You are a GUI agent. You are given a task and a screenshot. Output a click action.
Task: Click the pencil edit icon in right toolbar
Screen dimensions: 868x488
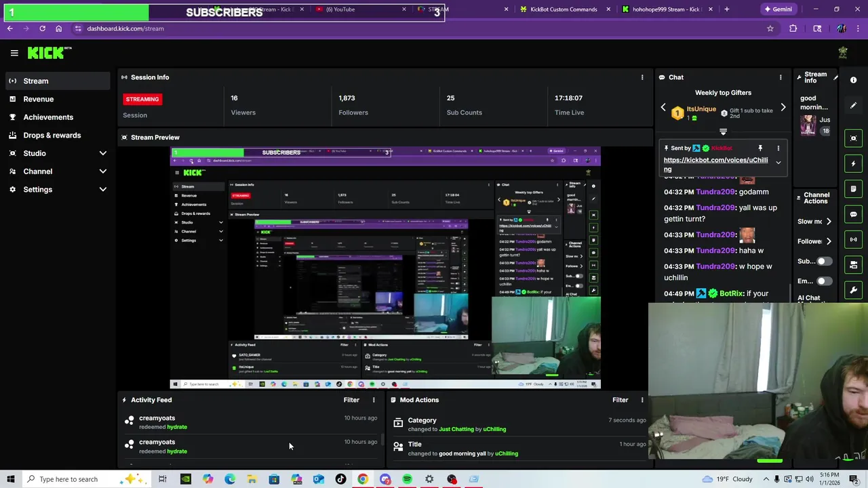tap(854, 105)
